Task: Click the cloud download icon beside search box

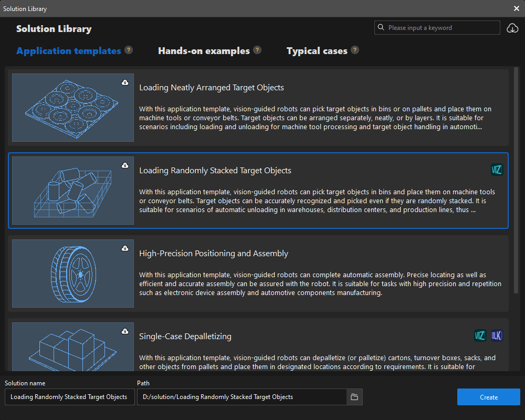Action: (512, 28)
